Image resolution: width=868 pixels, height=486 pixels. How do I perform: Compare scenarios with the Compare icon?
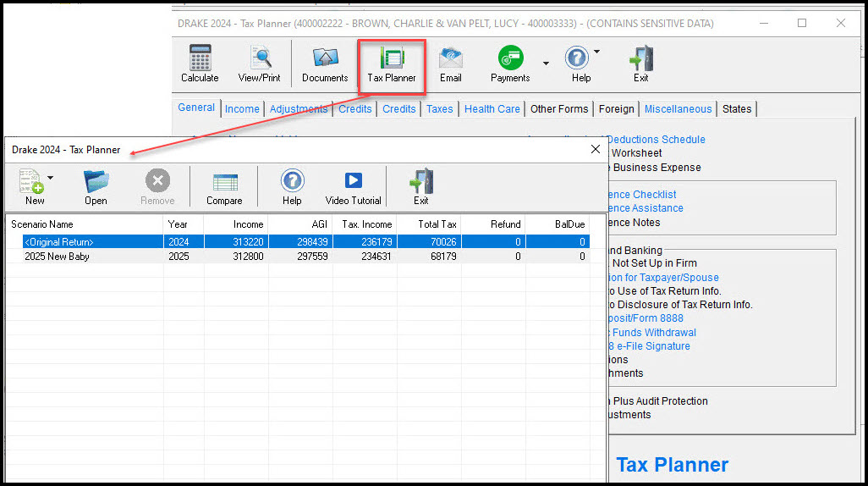(225, 182)
